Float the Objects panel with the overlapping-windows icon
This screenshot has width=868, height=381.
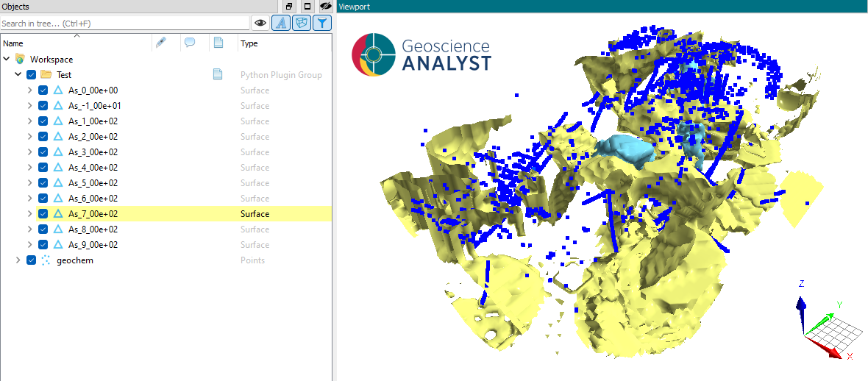pos(289,6)
